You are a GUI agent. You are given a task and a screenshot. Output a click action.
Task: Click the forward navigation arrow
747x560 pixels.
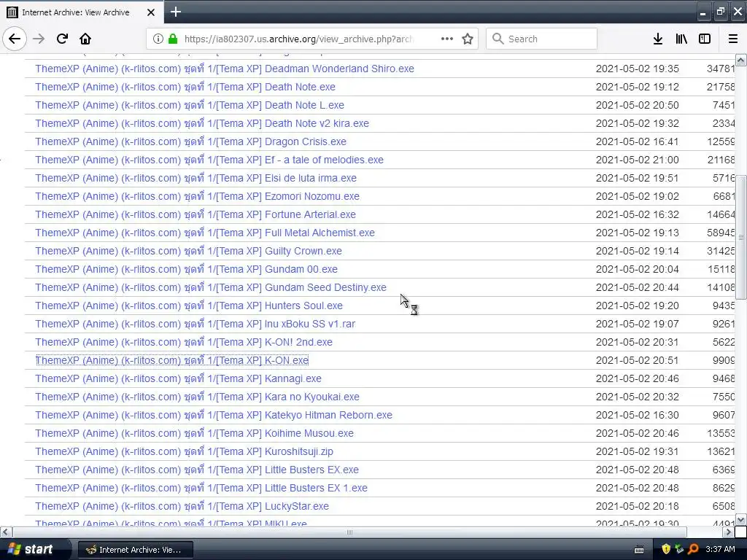39,39
